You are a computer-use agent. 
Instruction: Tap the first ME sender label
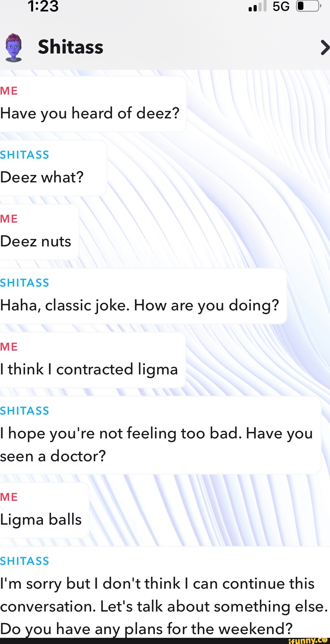coord(9,91)
